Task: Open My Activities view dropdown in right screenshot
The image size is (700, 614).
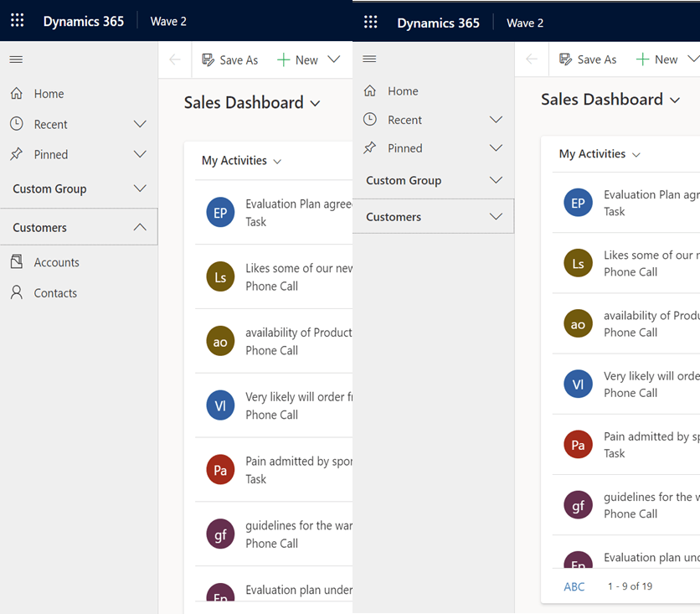Action: click(636, 155)
